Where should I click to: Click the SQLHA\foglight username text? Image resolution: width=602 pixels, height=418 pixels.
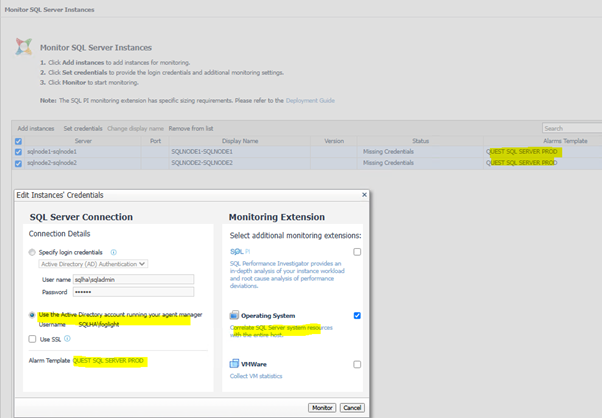coord(99,325)
